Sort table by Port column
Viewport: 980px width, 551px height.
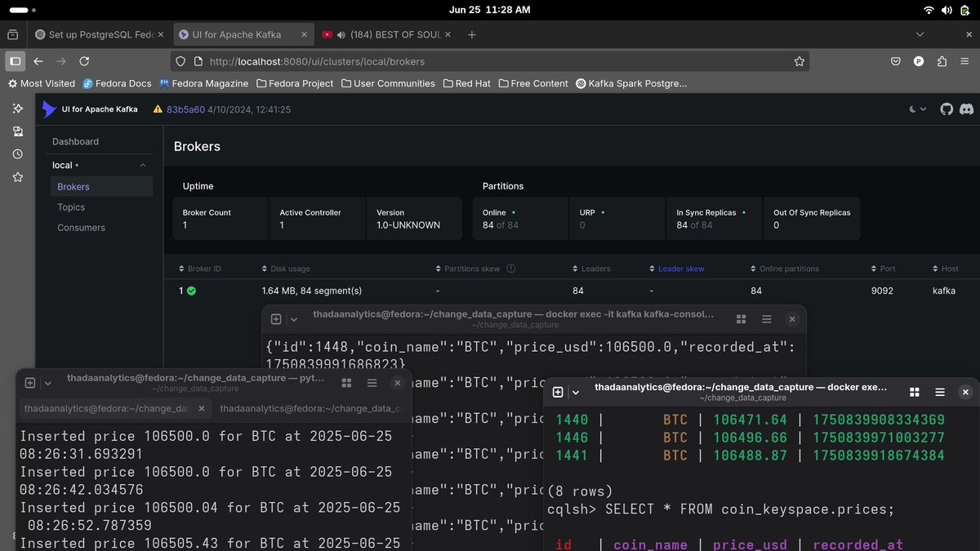[x=884, y=269]
